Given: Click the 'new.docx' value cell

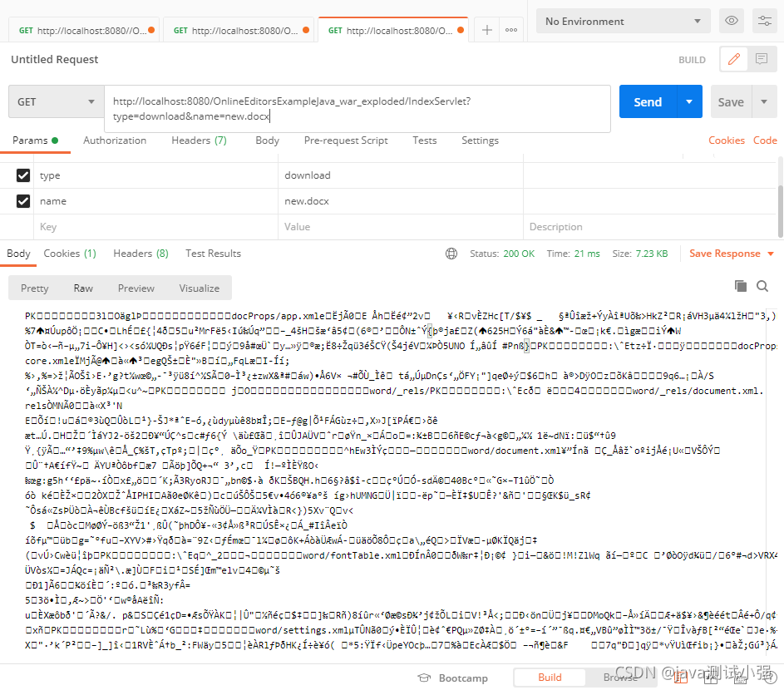Looking at the screenshot, I should click(400, 201).
